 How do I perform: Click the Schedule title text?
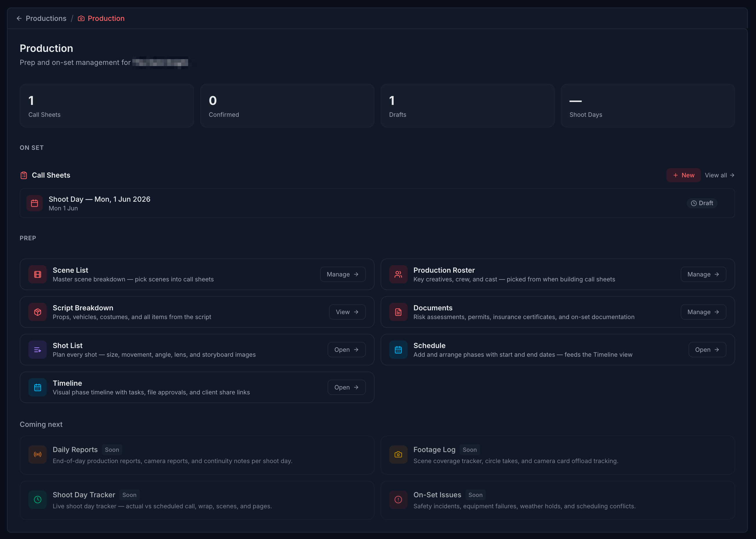pyautogui.click(x=429, y=345)
